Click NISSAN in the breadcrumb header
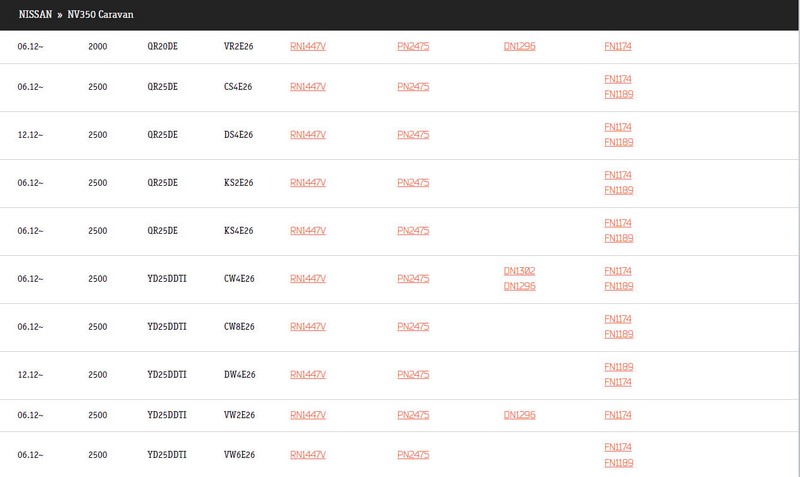The width and height of the screenshot is (800, 477). pyautogui.click(x=36, y=14)
